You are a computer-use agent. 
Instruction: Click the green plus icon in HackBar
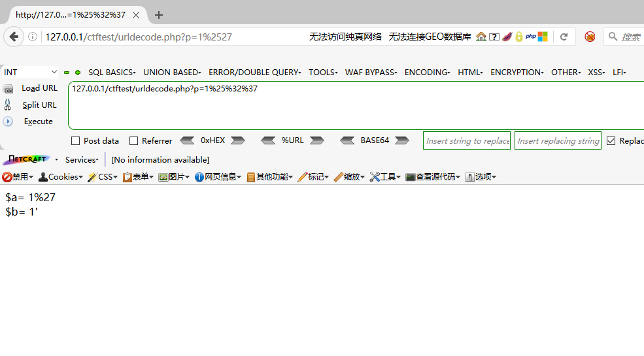[78, 73]
